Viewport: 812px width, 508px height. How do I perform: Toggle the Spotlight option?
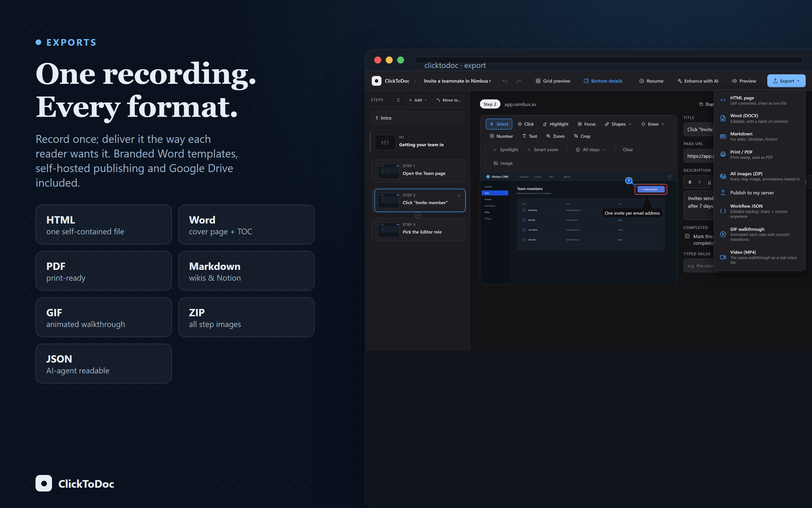point(506,150)
